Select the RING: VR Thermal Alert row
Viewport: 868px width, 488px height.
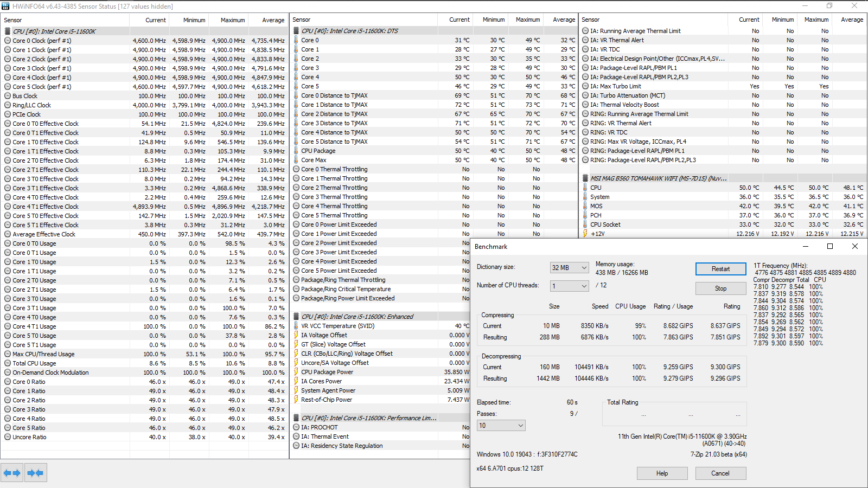[x=723, y=123]
